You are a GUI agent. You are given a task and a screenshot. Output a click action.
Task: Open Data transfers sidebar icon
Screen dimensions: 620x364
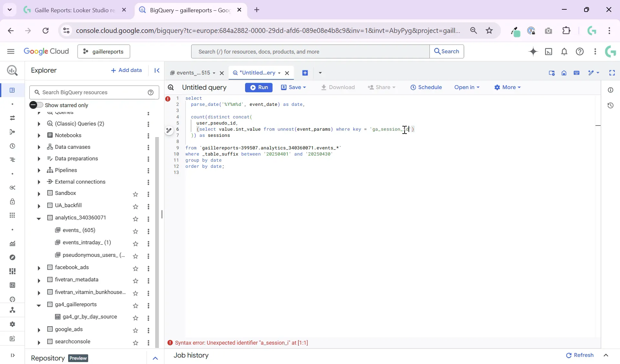pos(12,118)
